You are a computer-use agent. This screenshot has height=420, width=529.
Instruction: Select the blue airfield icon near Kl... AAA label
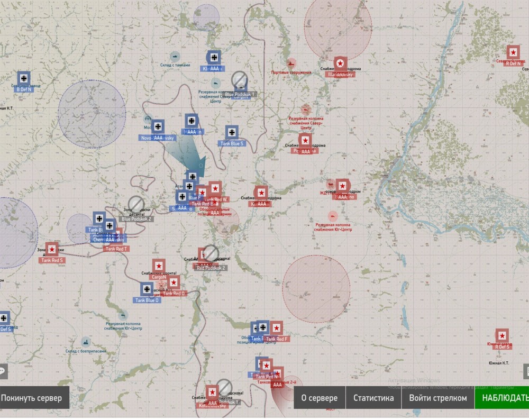coord(214,57)
